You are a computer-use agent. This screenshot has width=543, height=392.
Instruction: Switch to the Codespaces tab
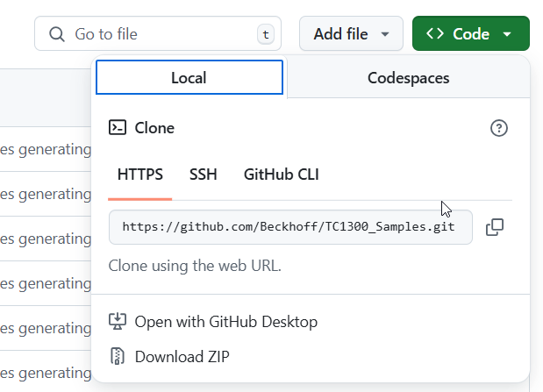408,78
